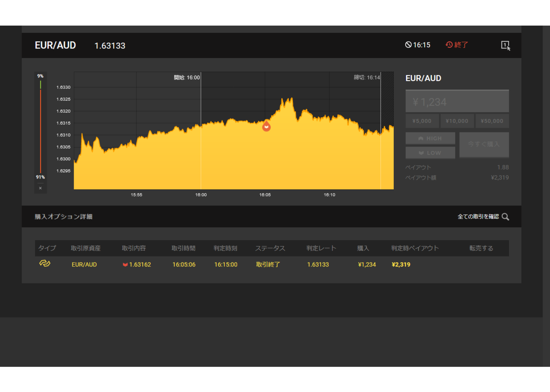Click the 1.6325 label on the chart price axis

[63, 99]
